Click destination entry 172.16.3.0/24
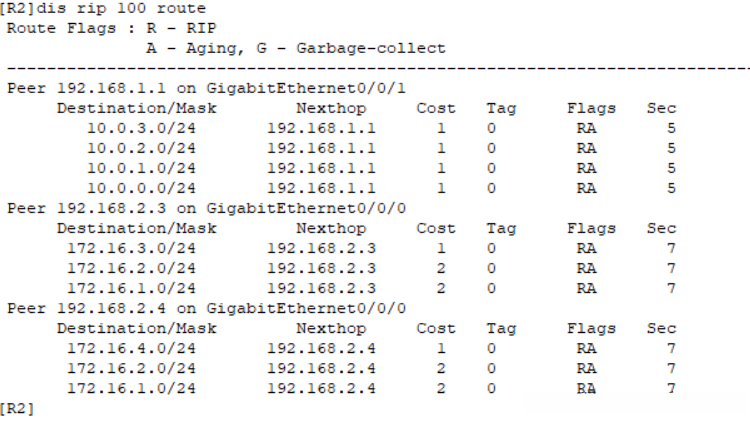This screenshot has height=422, width=750. pos(131,248)
